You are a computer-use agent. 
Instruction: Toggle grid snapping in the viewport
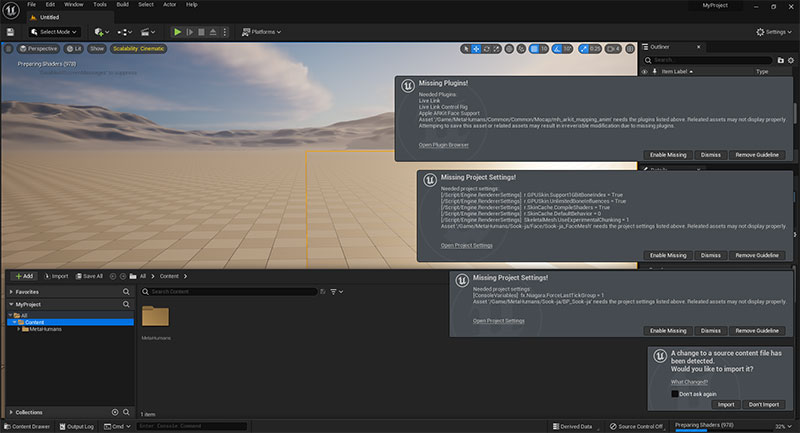[x=534, y=49]
